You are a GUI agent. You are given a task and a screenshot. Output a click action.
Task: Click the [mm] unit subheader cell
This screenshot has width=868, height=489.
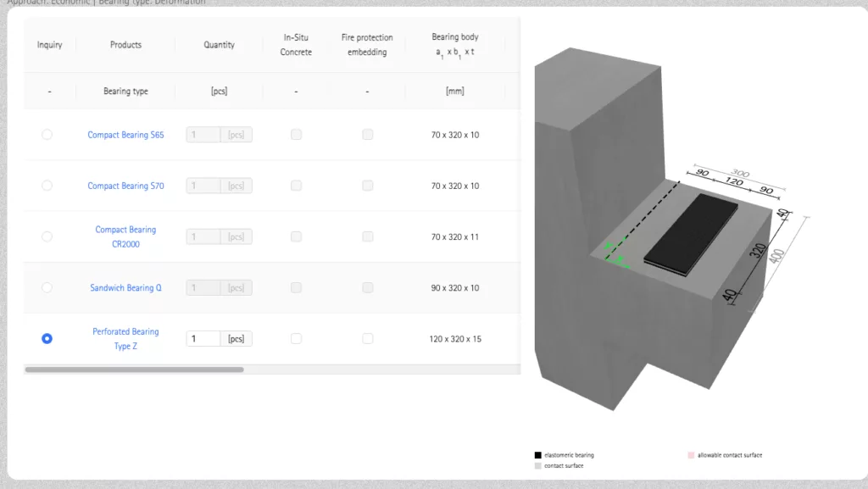[455, 92]
